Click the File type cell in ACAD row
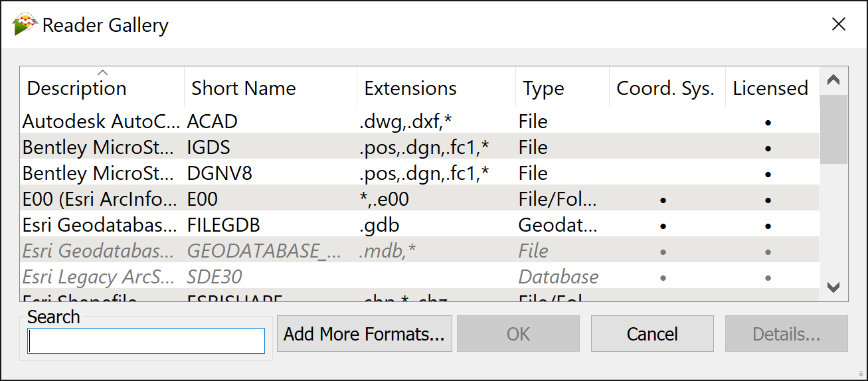Viewport: 868px width, 381px height. click(533, 121)
